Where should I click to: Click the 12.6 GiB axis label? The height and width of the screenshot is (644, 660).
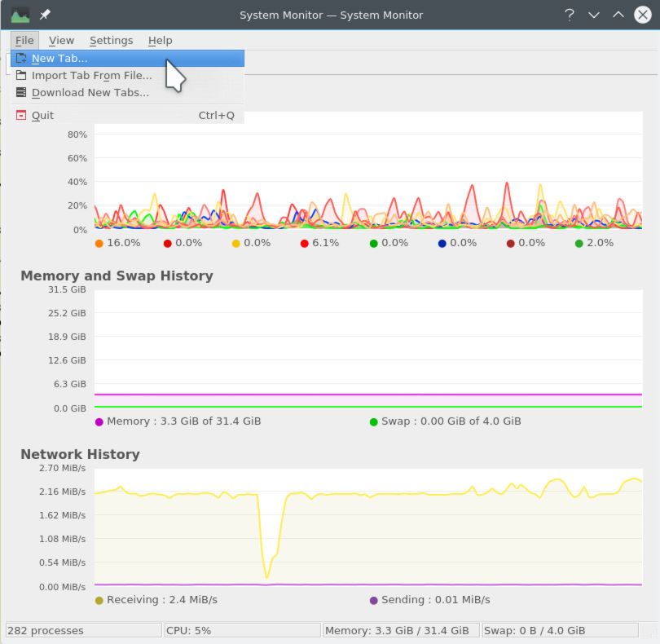click(67, 360)
